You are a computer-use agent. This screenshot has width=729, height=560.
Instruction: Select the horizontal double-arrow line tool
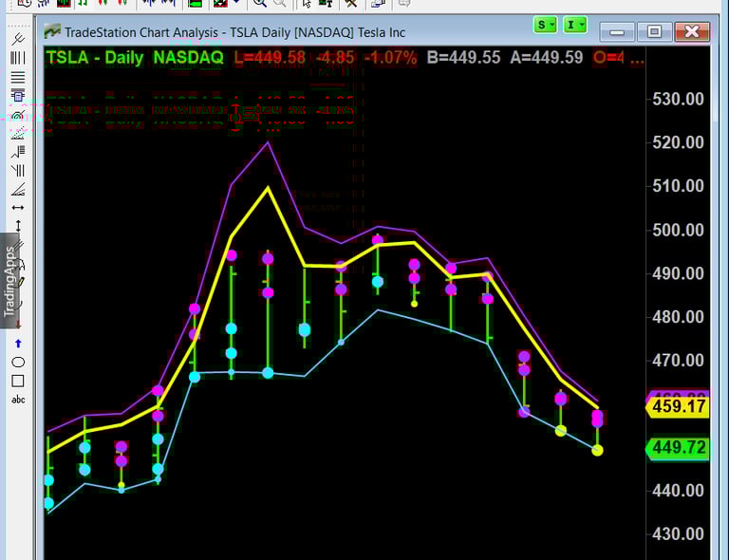point(18,208)
